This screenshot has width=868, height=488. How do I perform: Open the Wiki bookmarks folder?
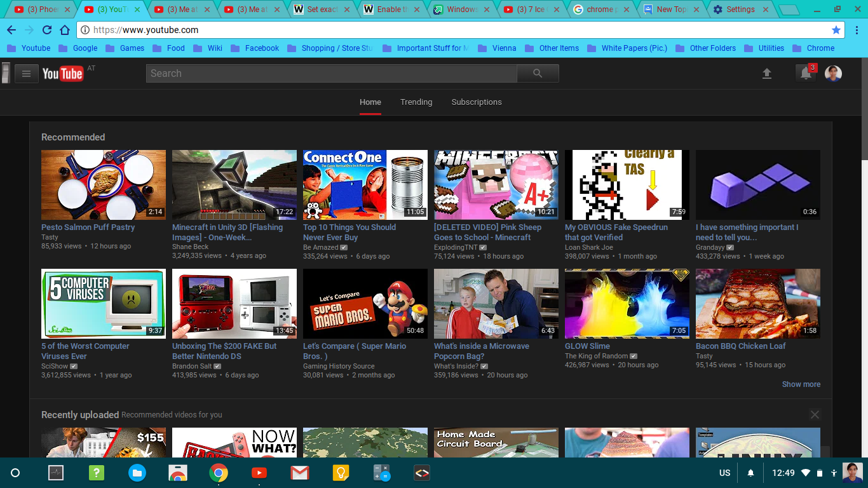click(x=208, y=48)
